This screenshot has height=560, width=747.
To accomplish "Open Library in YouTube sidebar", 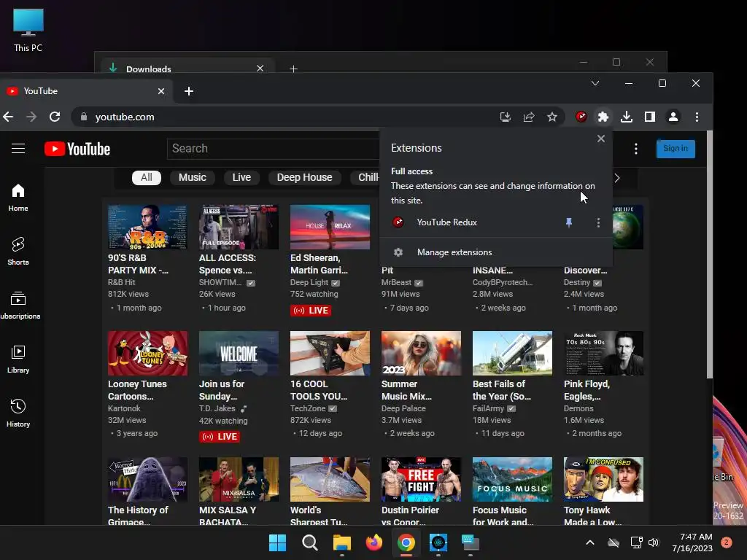I will (18, 359).
